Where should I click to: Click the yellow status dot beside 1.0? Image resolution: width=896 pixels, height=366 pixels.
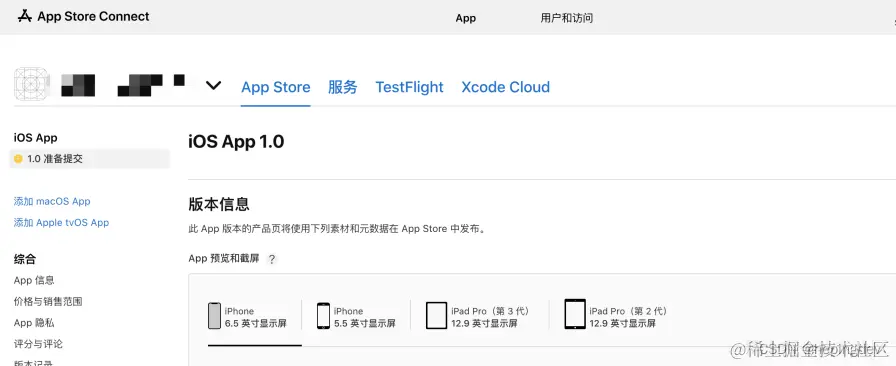(x=18, y=159)
